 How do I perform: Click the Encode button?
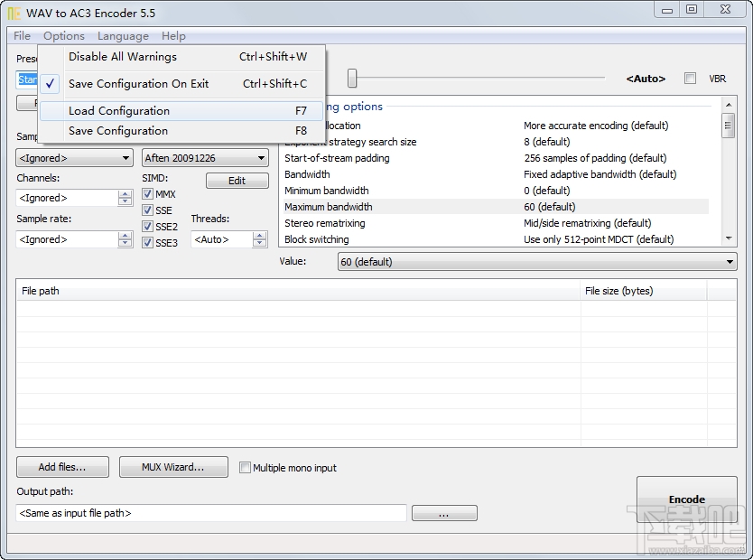pos(686,499)
